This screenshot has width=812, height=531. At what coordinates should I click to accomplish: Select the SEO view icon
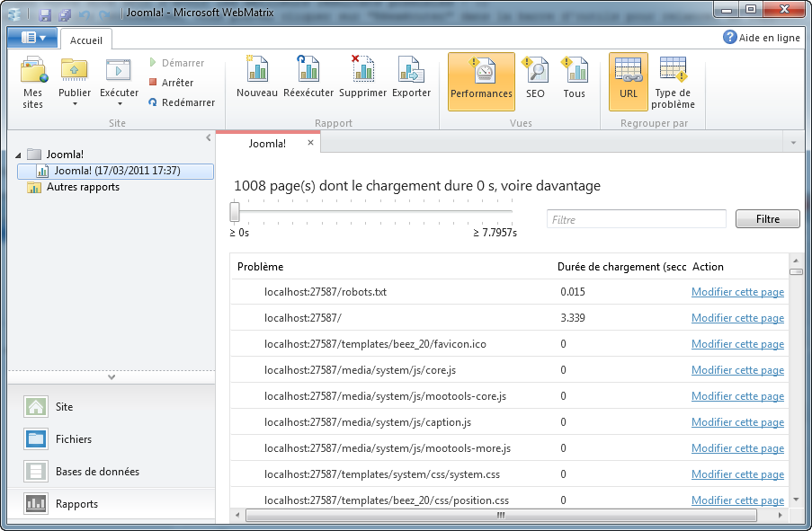tap(535, 70)
